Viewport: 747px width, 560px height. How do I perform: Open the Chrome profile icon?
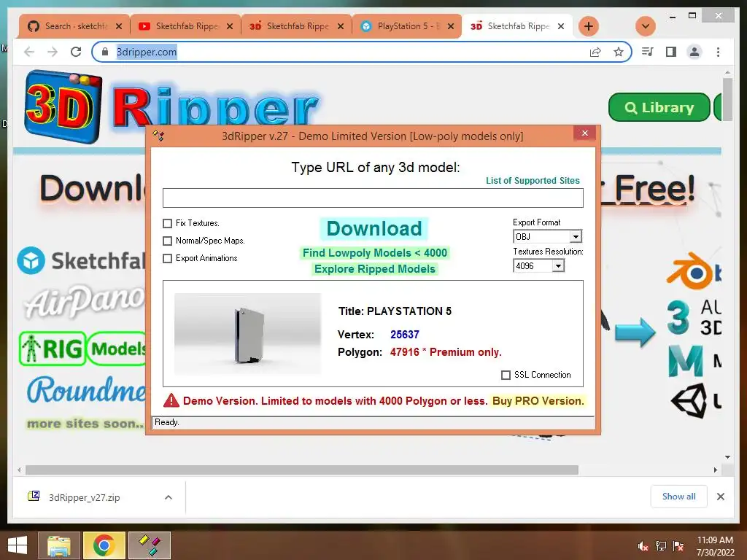(x=694, y=52)
